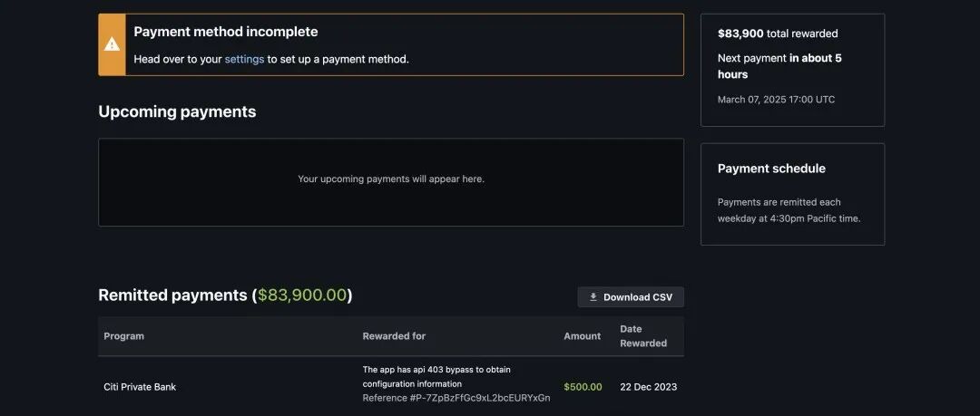Click the $83,900 total rewarded text
The image size is (980, 416).
(777, 34)
